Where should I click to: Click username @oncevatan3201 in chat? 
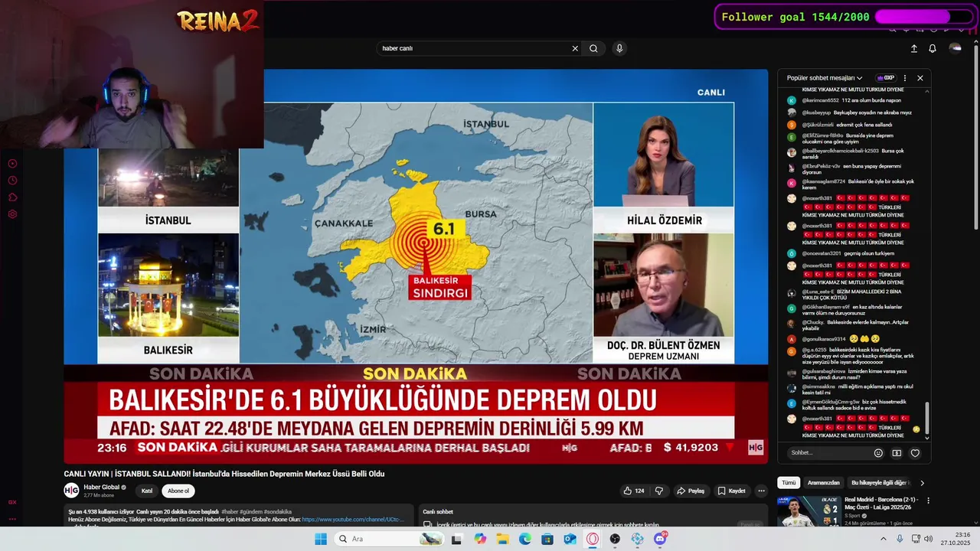click(822, 253)
